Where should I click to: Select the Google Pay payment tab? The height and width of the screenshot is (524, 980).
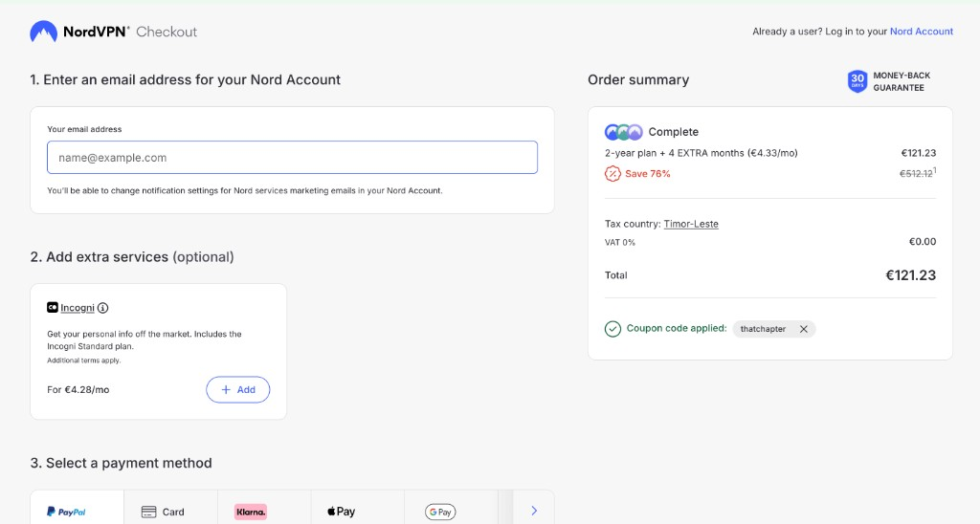(x=452, y=508)
